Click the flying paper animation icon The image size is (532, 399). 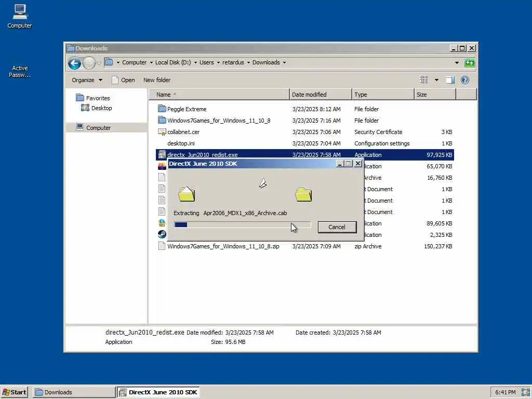tap(263, 183)
